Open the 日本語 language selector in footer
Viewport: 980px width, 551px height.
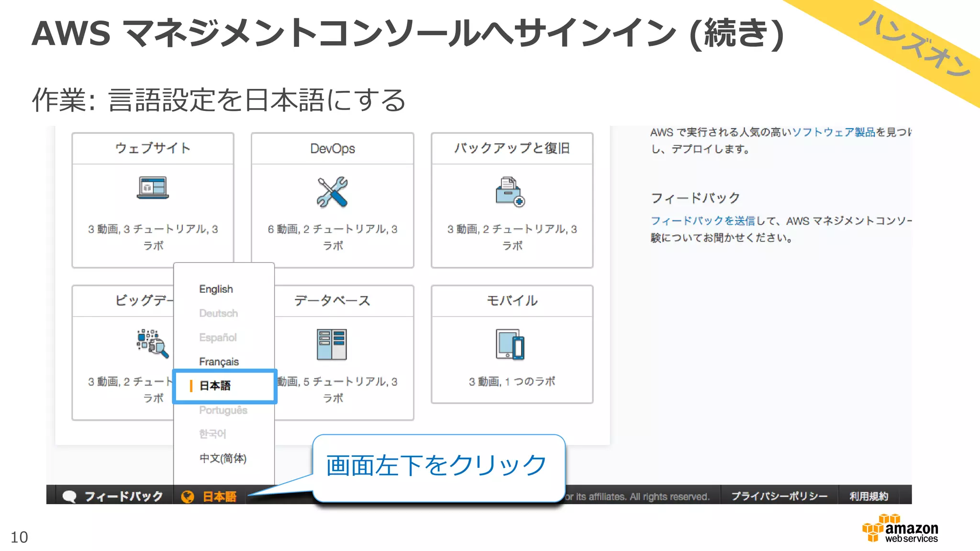209,497
